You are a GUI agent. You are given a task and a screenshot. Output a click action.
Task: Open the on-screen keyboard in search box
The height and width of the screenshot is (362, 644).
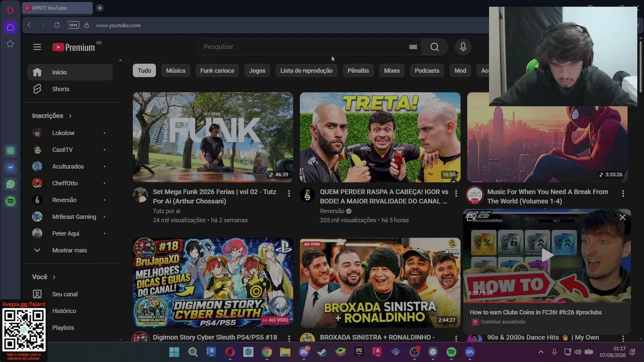pyautogui.click(x=413, y=47)
